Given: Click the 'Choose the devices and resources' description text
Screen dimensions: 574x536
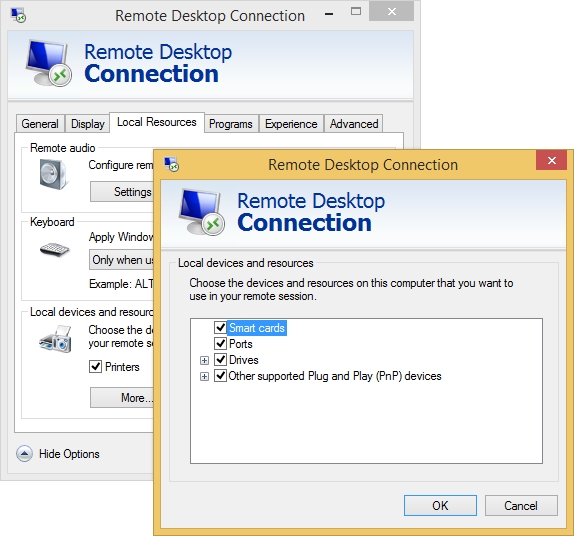Looking at the screenshot, I should tap(351, 290).
